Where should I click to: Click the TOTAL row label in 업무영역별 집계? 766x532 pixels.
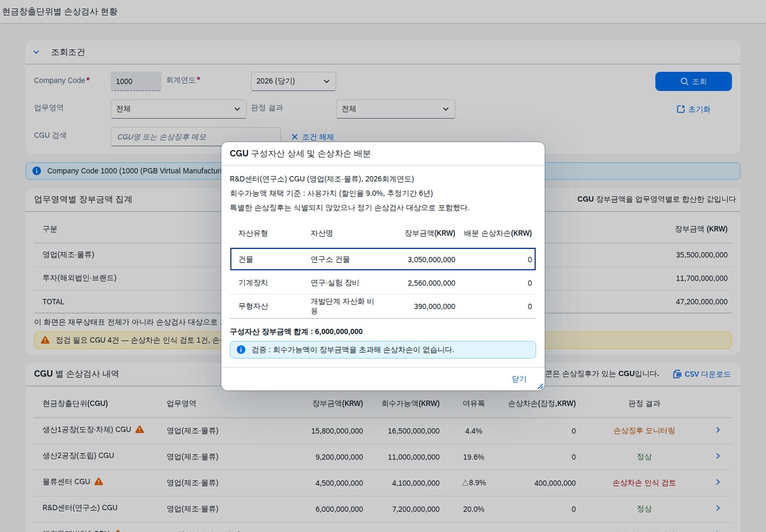[x=53, y=302]
